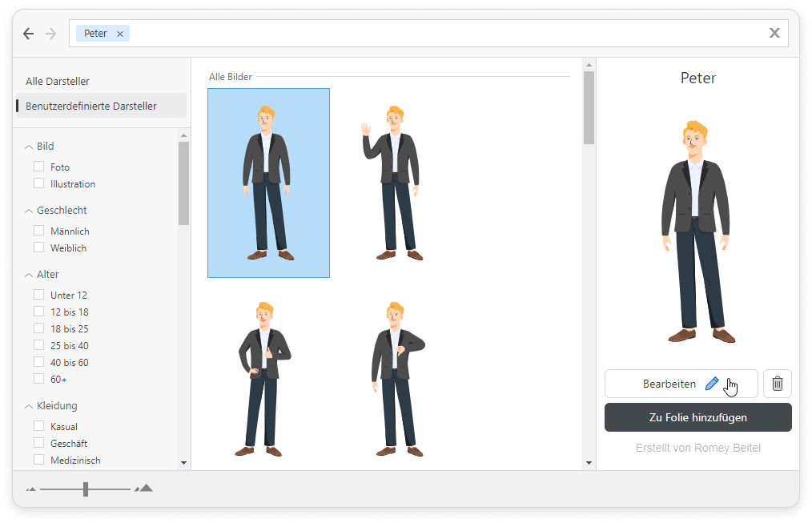Collapse the Bild filter section

coord(29,147)
